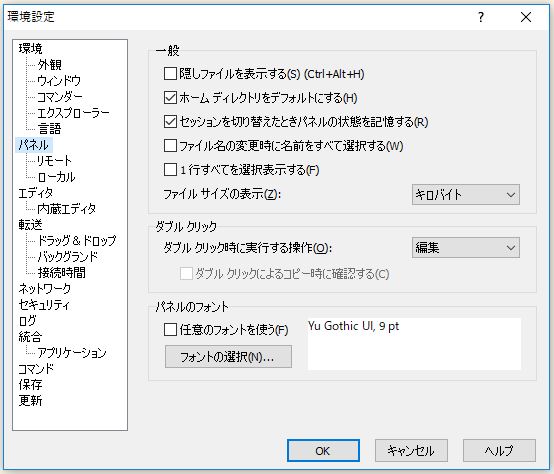Image resolution: width=554 pixels, height=474 pixels.
Task: Check ファイル名の変更時に名前をすべて選択する
Action: (170, 146)
